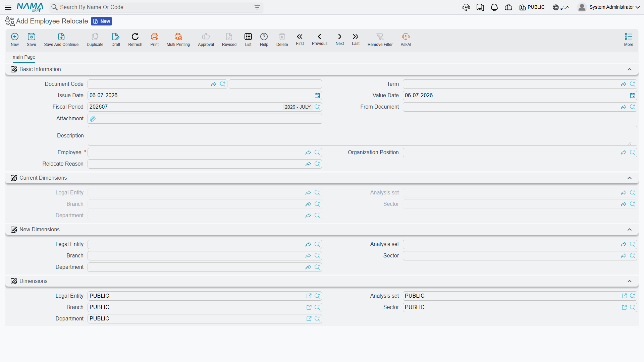Collapse the Basic Information section

coord(630,69)
